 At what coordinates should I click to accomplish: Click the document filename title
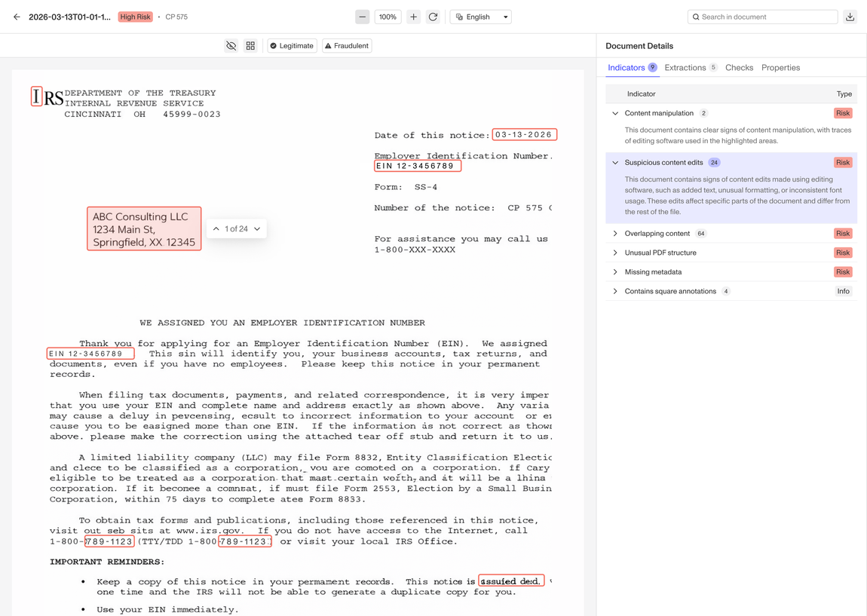click(x=69, y=17)
